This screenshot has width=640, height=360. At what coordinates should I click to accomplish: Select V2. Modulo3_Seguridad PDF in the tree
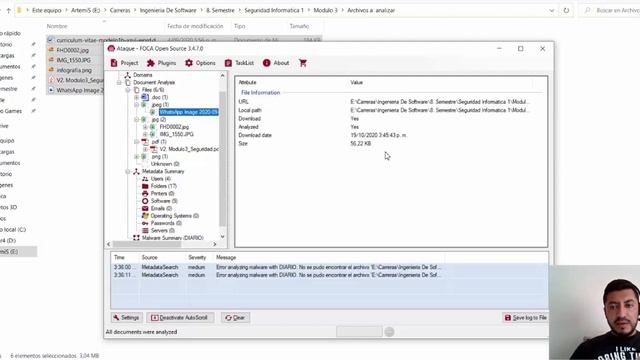189,149
